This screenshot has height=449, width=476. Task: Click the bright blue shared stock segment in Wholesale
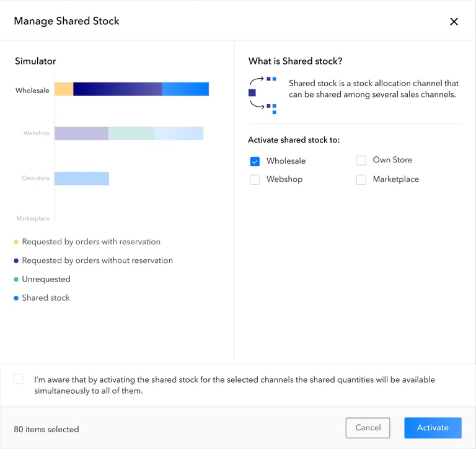pyautogui.click(x=185, y=89)
